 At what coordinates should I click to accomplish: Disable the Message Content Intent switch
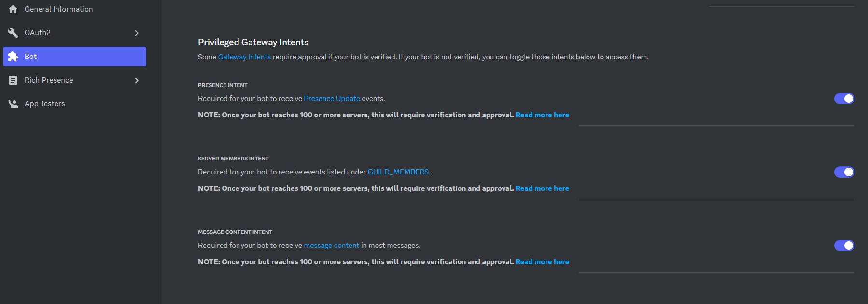(844, 246)
